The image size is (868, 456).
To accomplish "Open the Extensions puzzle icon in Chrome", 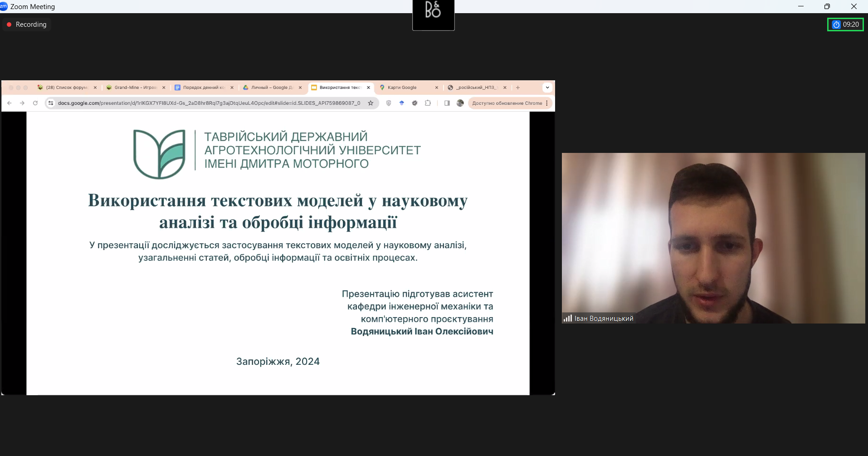I will pos(428,103).
